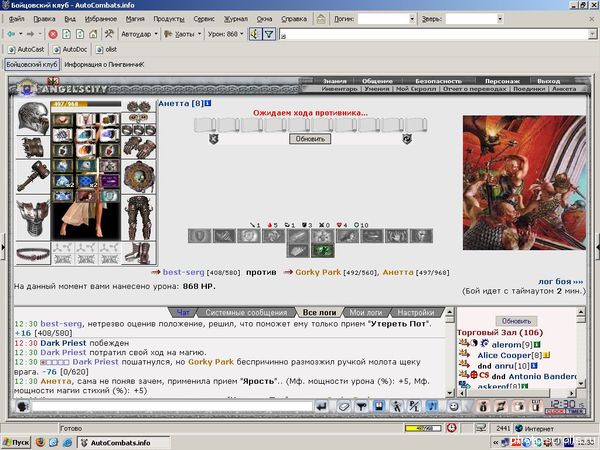Open the Инвентарь game menu link
This screenshot has height=450, width=600.
coord(339,89)
